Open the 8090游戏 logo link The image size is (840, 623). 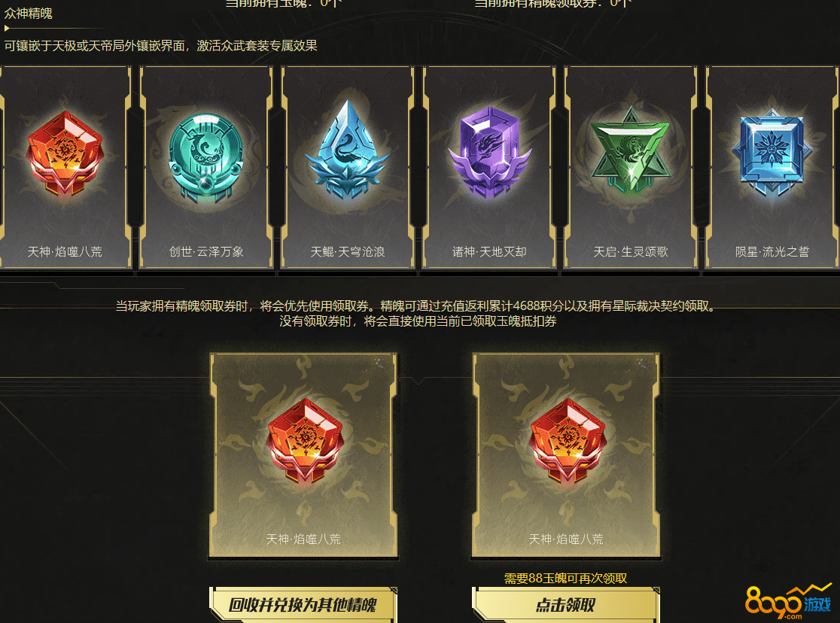[789, 602]
